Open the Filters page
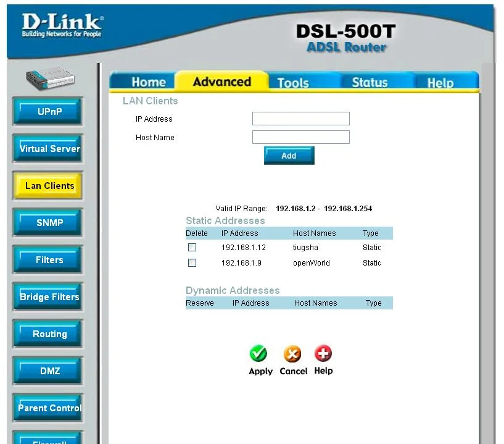The height and width of the screenshot is (444, 504). click(x=48, y=259)
